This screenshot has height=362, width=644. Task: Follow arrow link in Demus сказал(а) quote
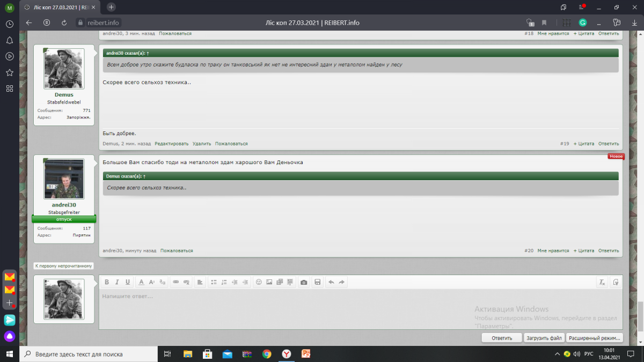tap(144, 176)
